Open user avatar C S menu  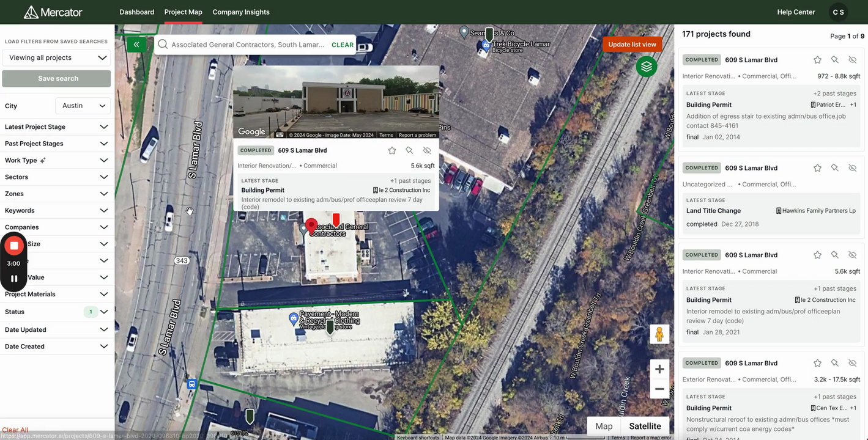[x=838, y=12]
